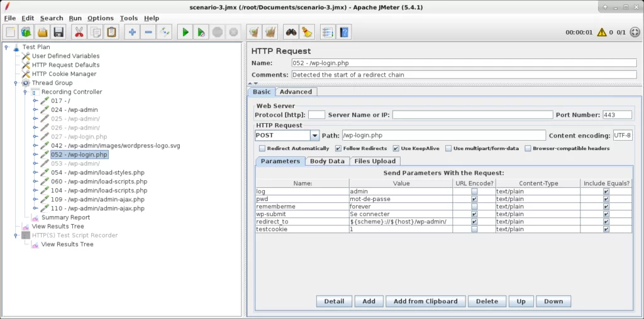644x319 pixels.
Task: Collapse the Recording Controller node
Action: pos(26,92)
